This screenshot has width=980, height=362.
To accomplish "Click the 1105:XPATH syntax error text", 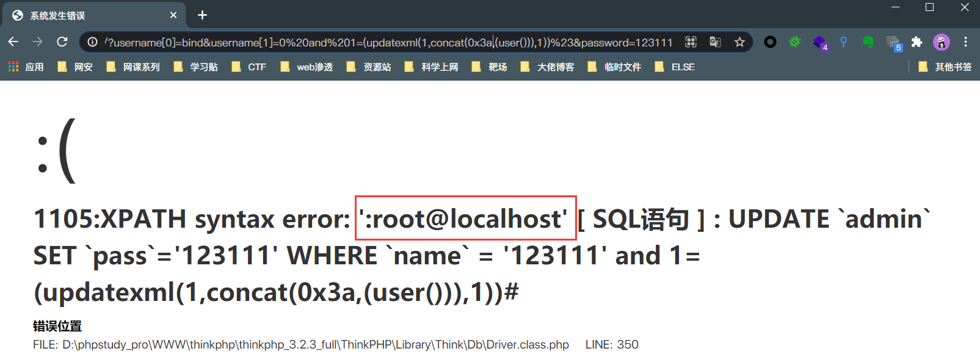I will (192, 219).
